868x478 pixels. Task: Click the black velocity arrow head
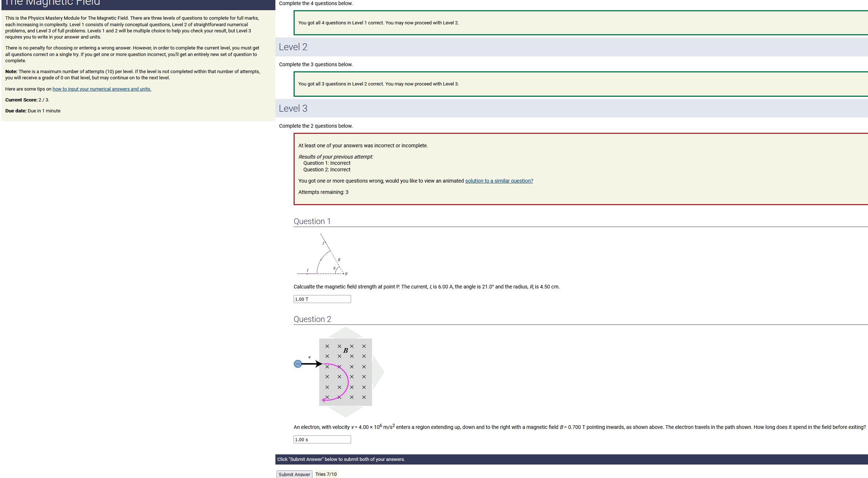[319, 364]
